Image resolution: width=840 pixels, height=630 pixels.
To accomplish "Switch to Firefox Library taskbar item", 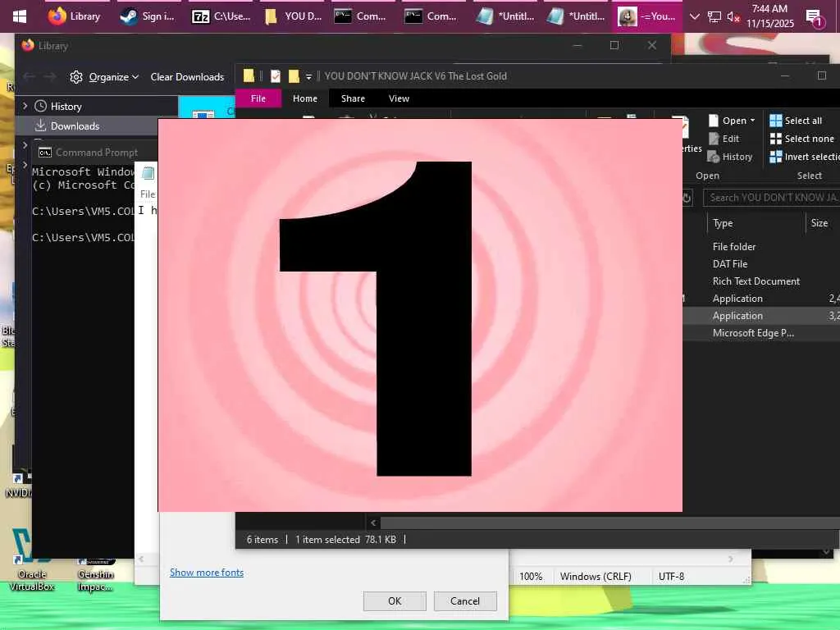I will (75, 16).
